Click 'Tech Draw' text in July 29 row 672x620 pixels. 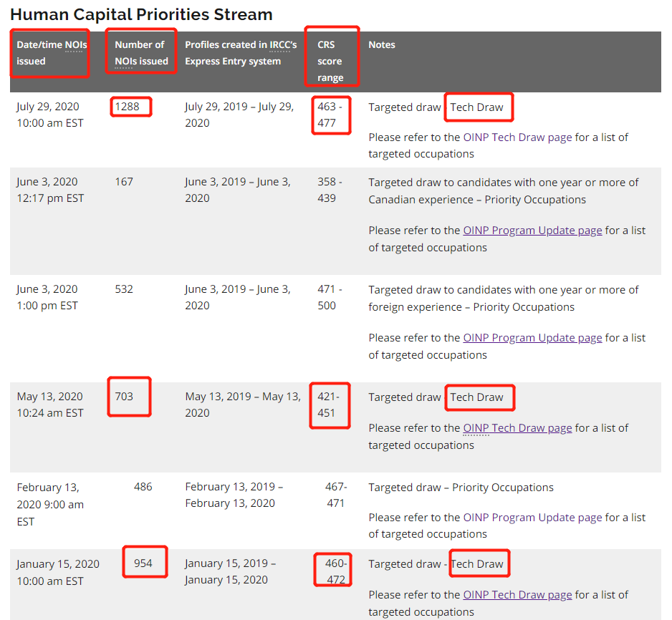coord(476,107)
